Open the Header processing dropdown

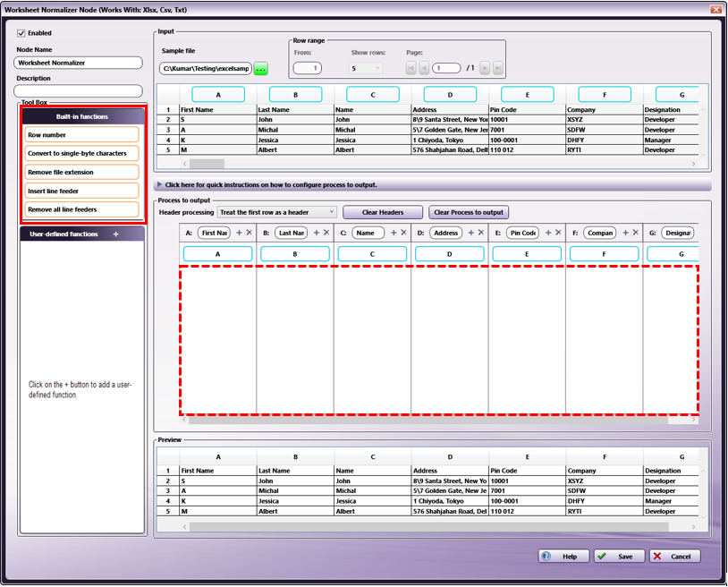pyautogui.click(x=276, y=212)
